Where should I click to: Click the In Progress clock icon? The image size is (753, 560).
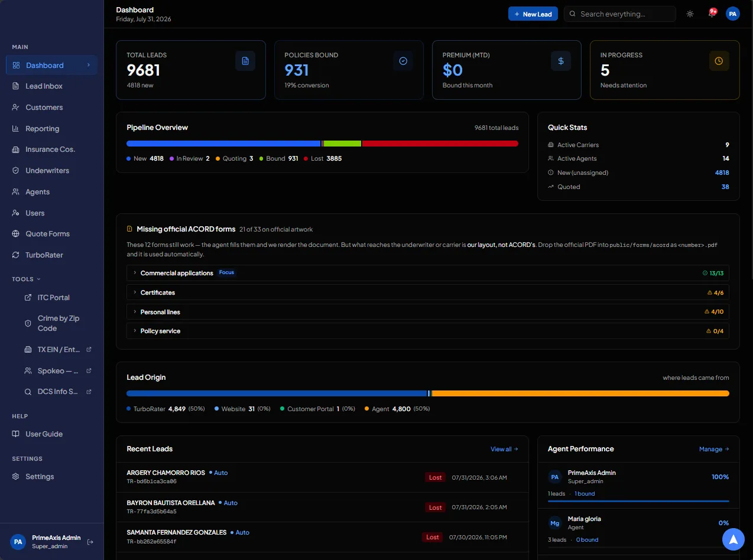(719, 61)
